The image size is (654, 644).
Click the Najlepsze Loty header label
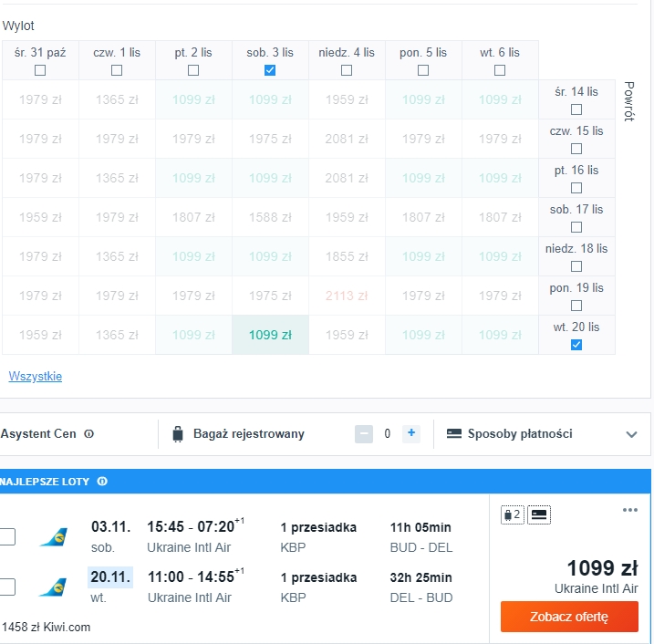[x=44, y=482]
